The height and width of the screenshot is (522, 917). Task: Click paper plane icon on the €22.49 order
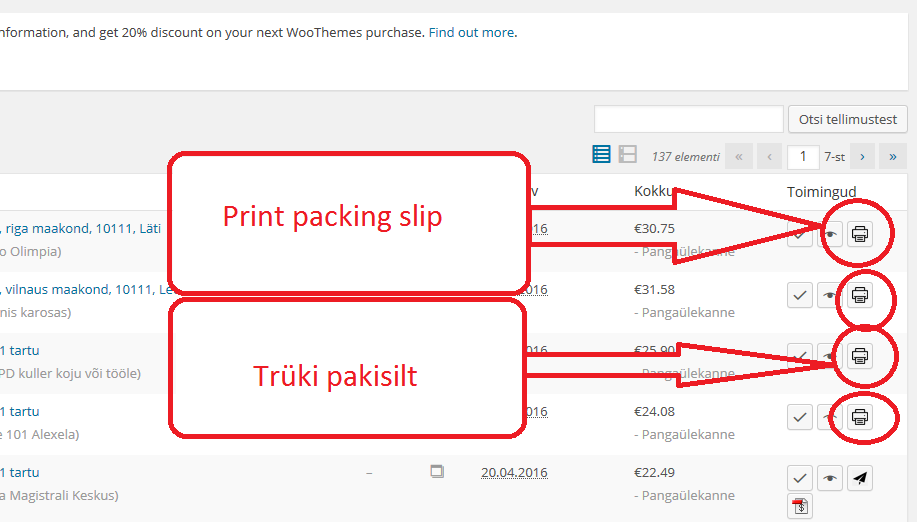click(859, 478)
